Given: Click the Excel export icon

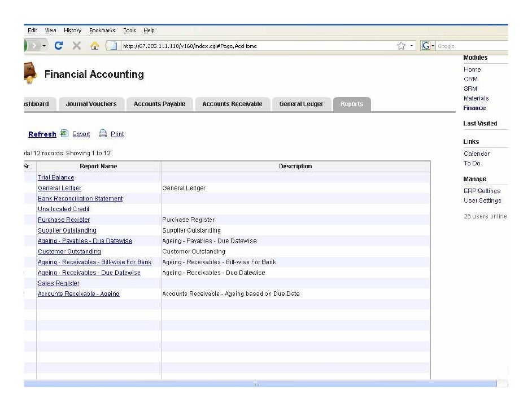Looking at the screenshot, I should (x=64, y=134).
